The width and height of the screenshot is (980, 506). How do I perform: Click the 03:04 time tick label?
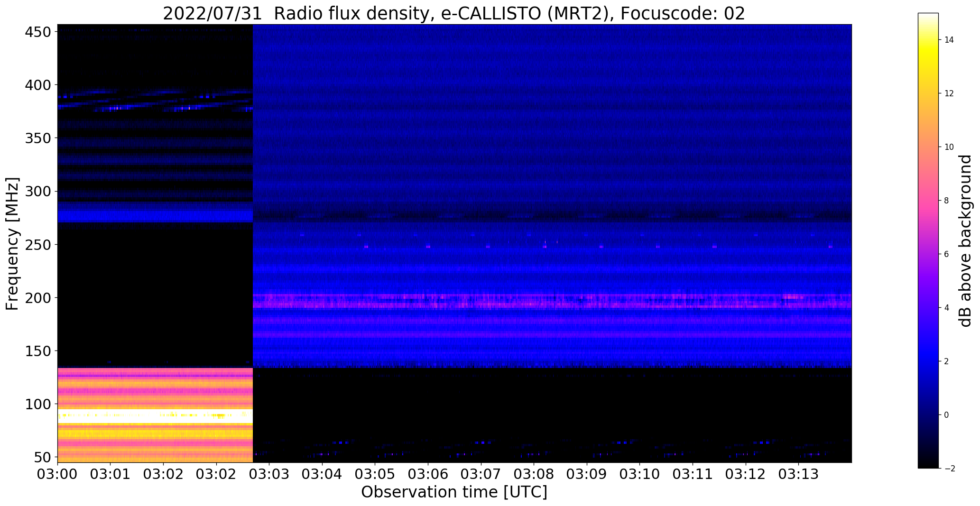pos(322,474)
